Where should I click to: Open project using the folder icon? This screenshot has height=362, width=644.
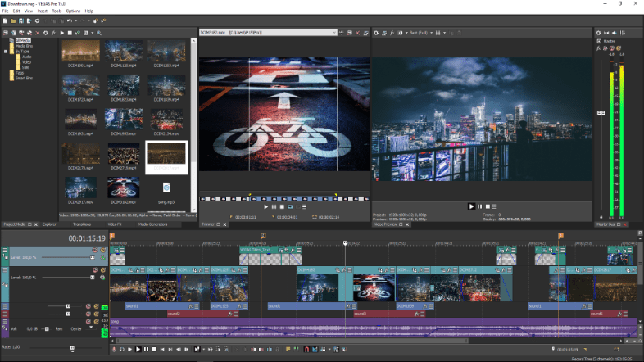pos(11,20)
